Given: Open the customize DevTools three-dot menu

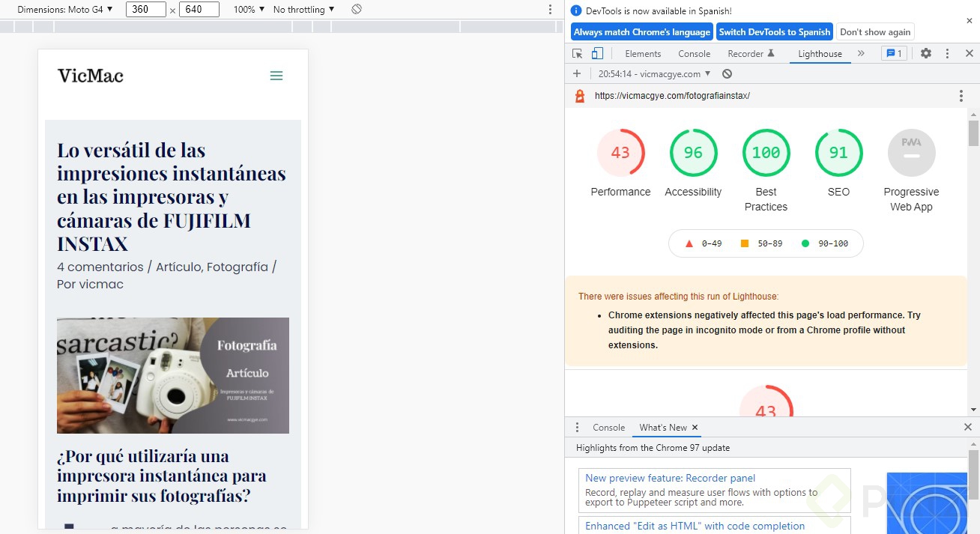Looking at the screenshot, I should pos(947,52).
